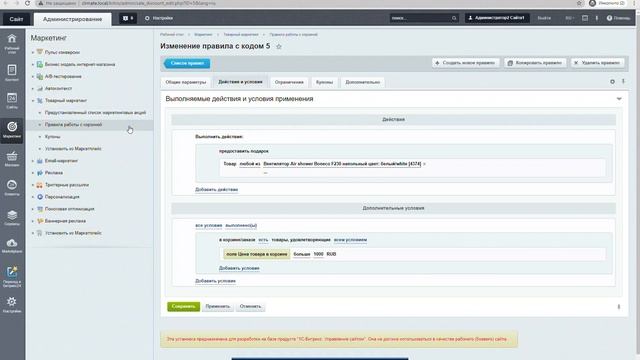Add page to favorites with star icon
This screenshot has height=360, width=640.
279,47
